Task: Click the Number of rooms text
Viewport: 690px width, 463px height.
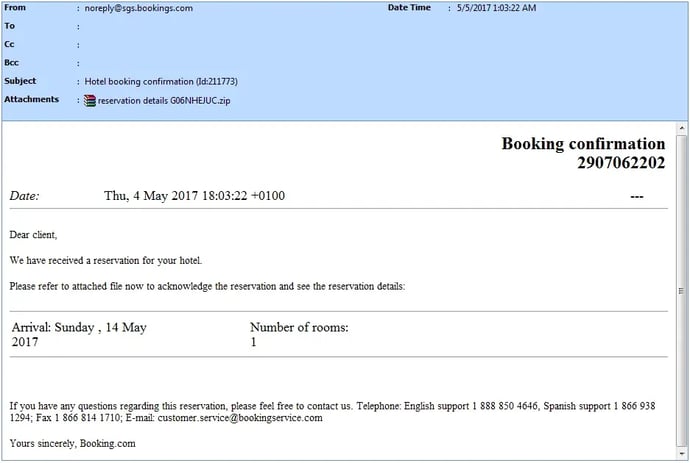Action: 298,327
